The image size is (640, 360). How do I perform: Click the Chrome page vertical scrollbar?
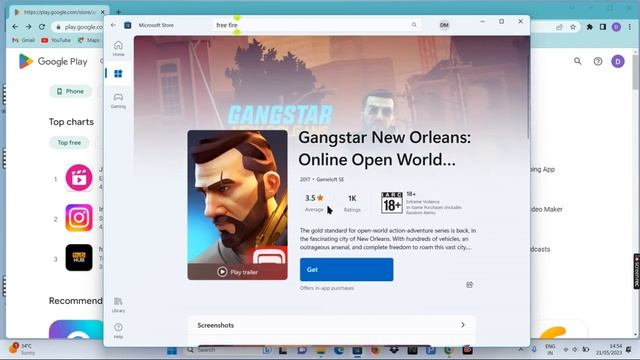pyautogui.click(x=635, y=71)
